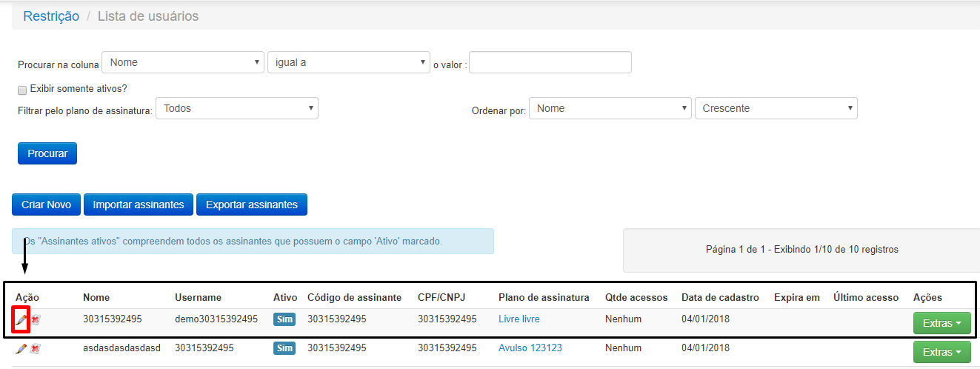
Task: Click the Ações column header
Action: pyautogui.click(x=927, y=298)
